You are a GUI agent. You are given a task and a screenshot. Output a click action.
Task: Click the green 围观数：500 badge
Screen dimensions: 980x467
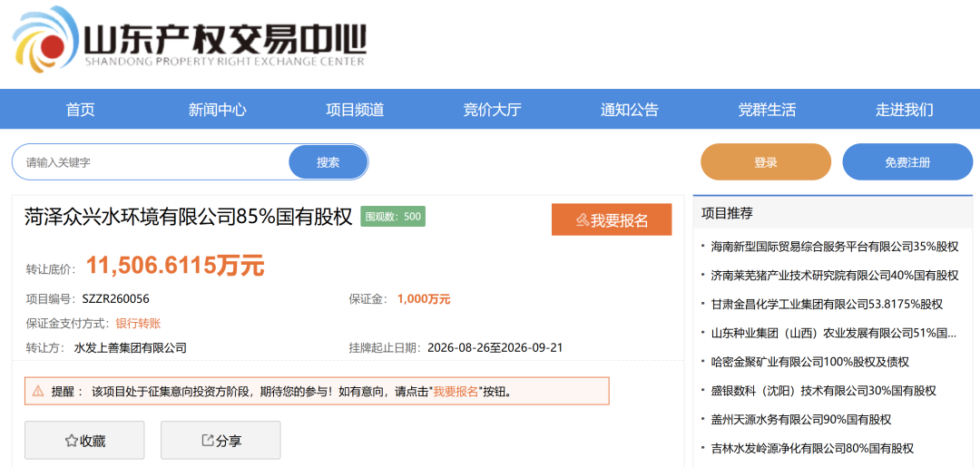[393, 217]
